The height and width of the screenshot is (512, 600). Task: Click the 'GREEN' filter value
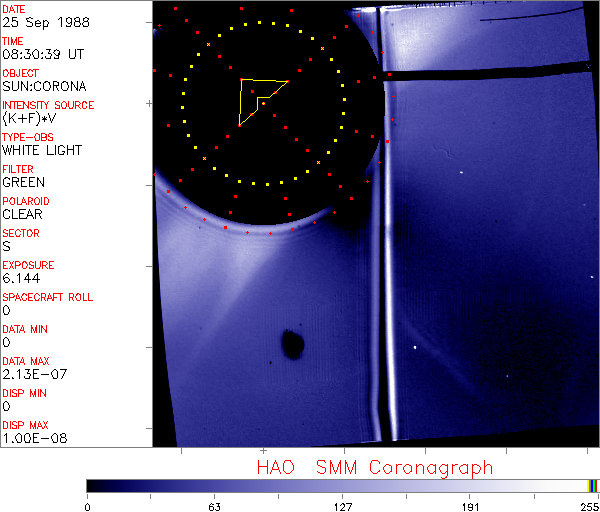23,182
